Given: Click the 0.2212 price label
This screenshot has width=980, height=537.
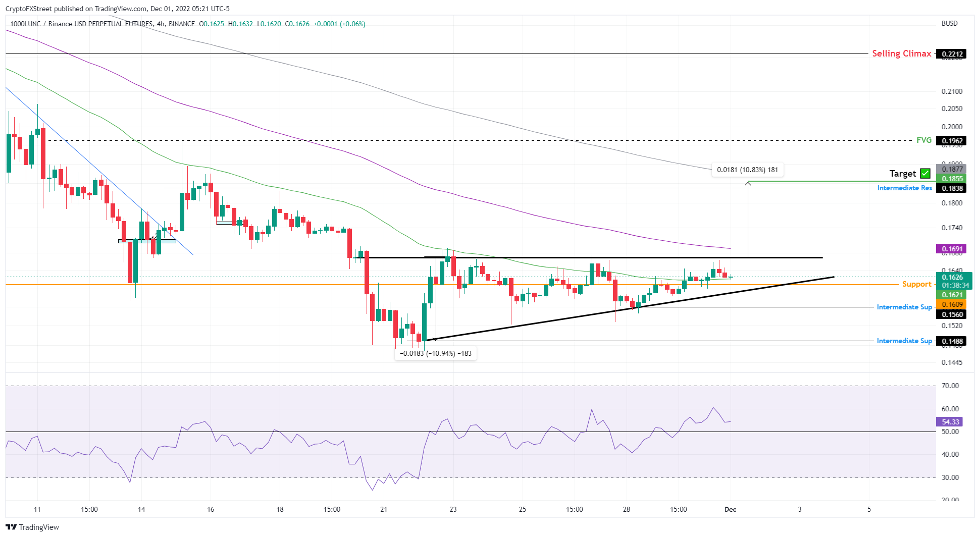Looking at the screenshot, I should (951, 54).
